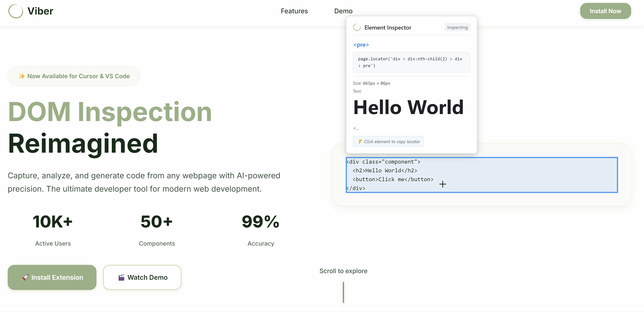This screenshot has width=644, height=312.
Task: Click the closing </div> code line
Action: tap(356, 188)
